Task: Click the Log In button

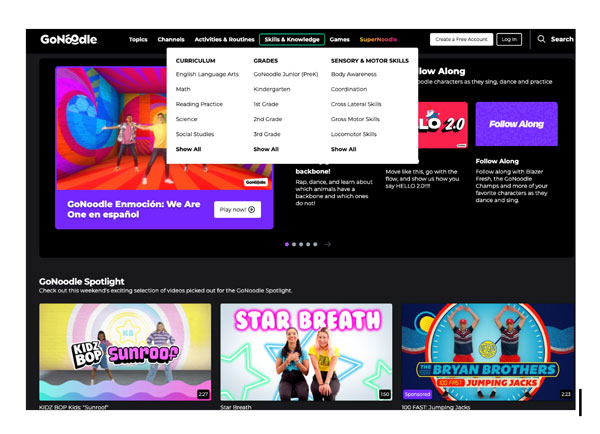Action: pyautogui.click(x=509, y=39)
